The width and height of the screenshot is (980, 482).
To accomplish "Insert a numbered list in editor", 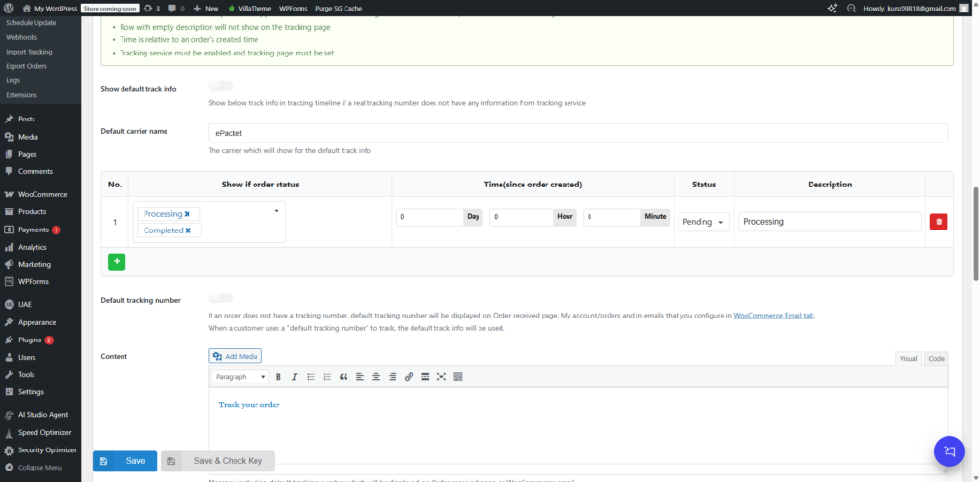I will tap(327, 377).
